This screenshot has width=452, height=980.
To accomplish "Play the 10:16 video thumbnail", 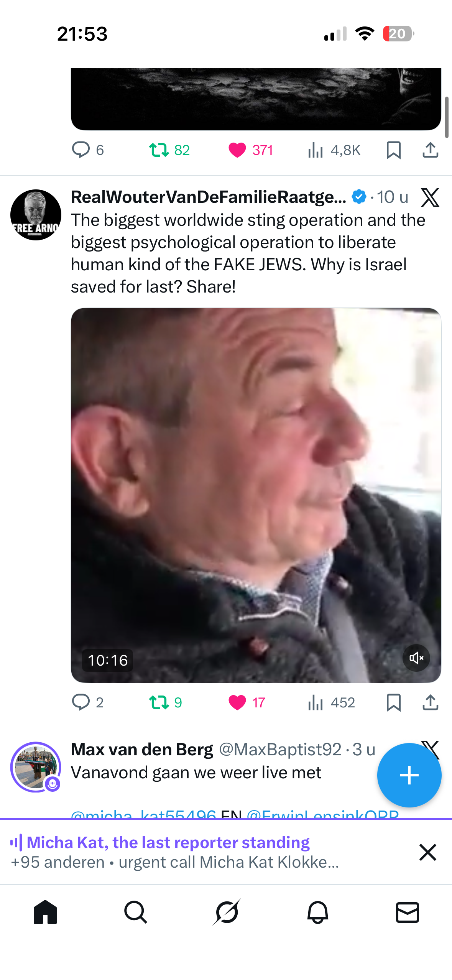I will (256, 495).
